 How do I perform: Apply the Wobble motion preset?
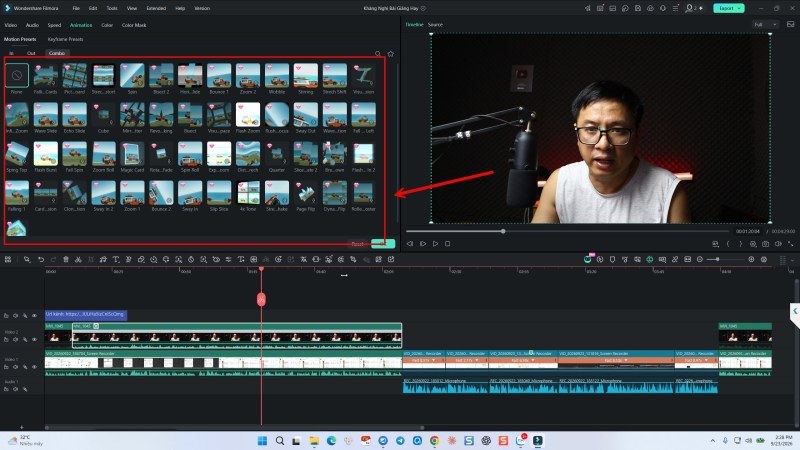coord(277,76)
